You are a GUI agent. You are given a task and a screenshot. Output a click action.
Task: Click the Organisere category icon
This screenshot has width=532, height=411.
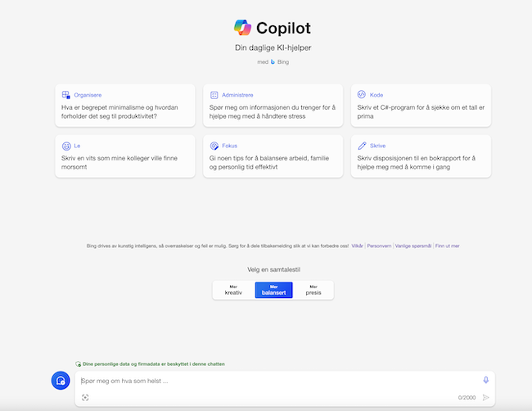point(65,95)
